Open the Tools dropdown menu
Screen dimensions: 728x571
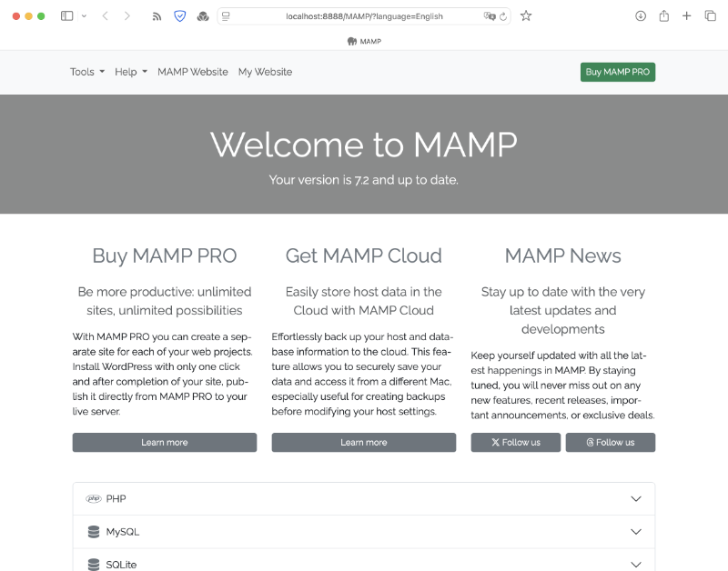click(87, 72)
